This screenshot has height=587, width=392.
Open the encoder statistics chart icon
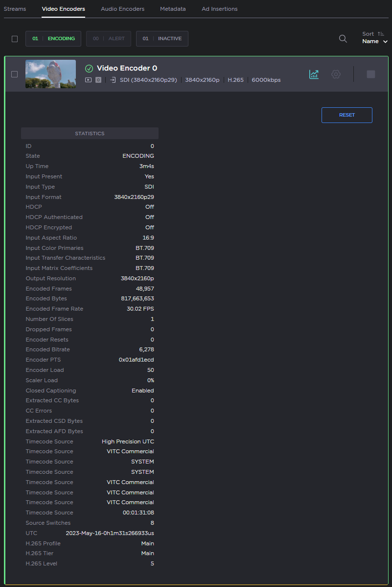pos(314,74)
